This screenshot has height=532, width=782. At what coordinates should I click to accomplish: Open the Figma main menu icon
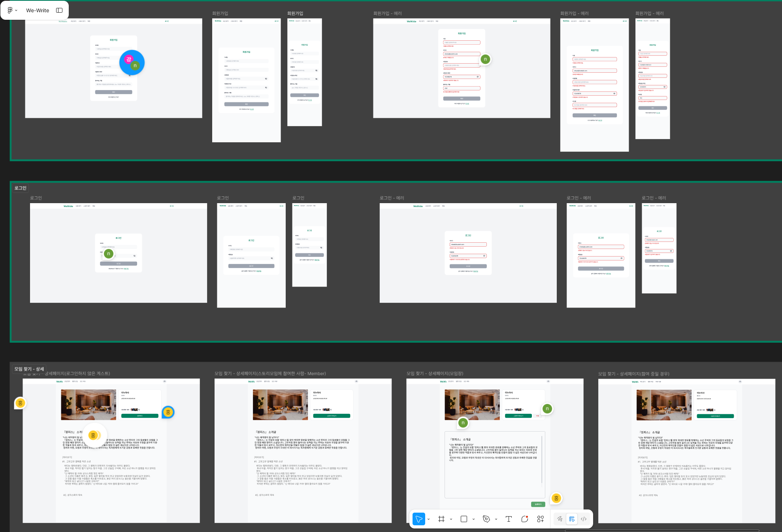point(10,10)
